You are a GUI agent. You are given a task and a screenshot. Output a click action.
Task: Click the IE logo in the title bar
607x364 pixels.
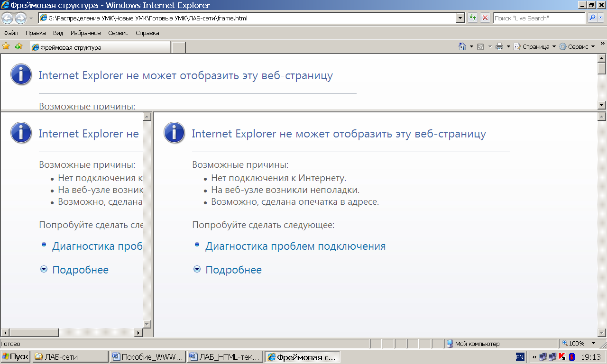point(5,5)
